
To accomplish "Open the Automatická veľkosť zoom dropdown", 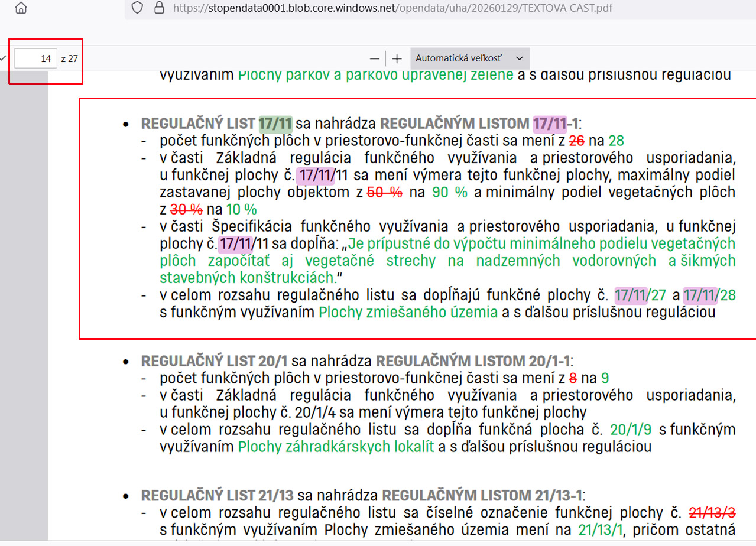I will pyautogui.click(x=469, y=58).
